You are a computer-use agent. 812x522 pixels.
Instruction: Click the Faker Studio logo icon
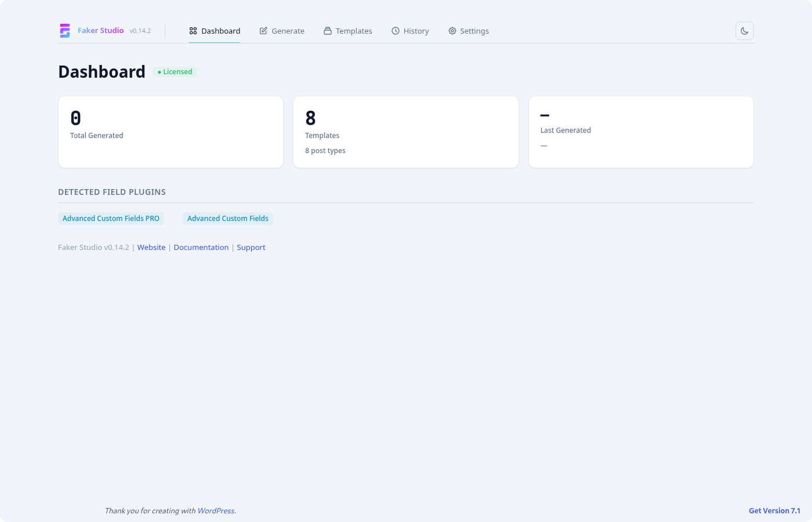click(x=65, y=31)
